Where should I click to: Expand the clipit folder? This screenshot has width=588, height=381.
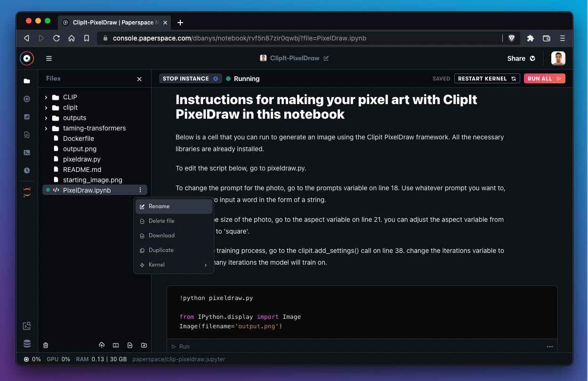tap(46, 107)
